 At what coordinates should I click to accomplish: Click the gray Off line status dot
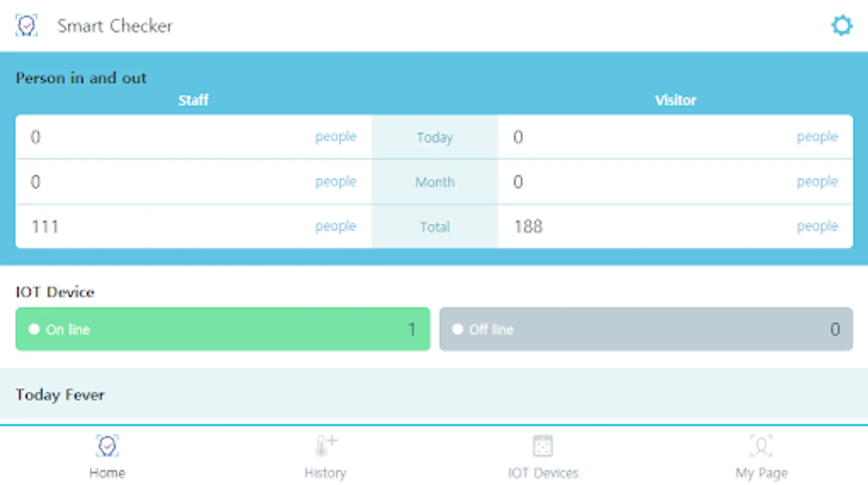click(457, 329)
